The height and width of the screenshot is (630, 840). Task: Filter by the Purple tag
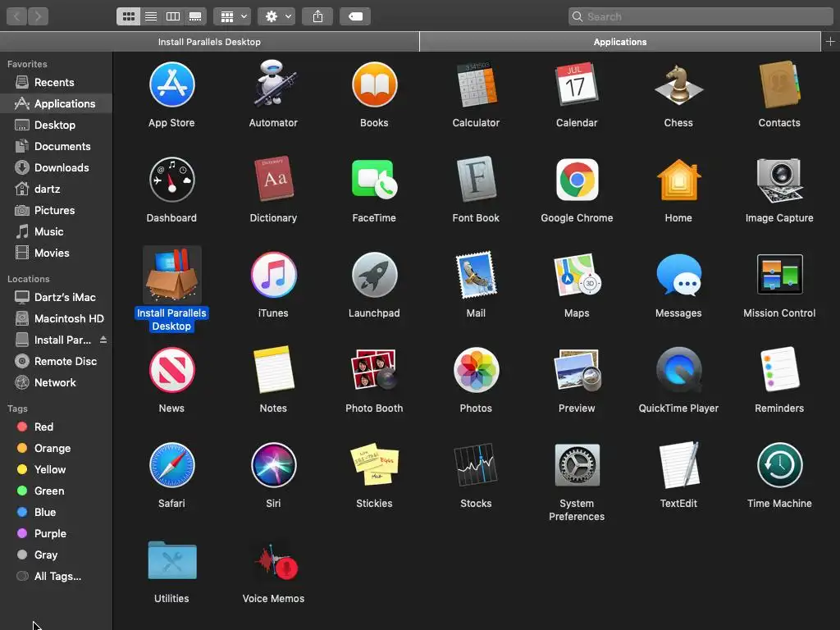57,533
